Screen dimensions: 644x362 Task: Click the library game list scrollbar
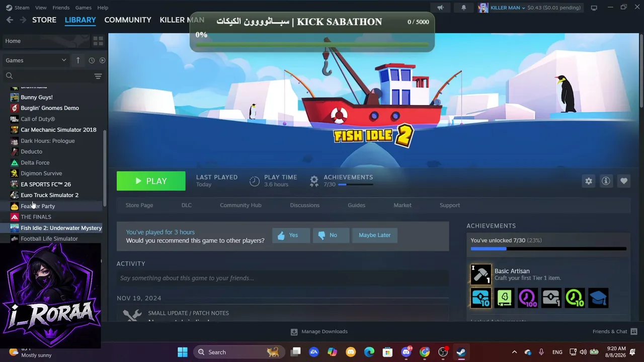pos(105,168)
